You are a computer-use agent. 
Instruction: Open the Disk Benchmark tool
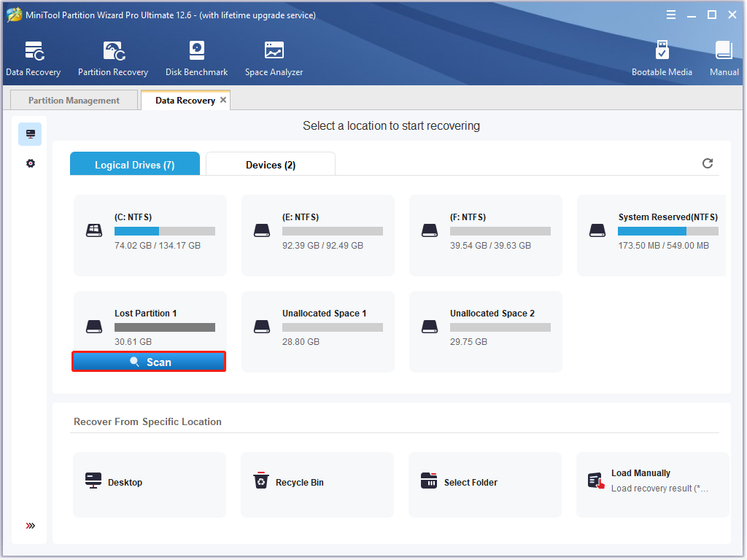(x=196, y=58)
